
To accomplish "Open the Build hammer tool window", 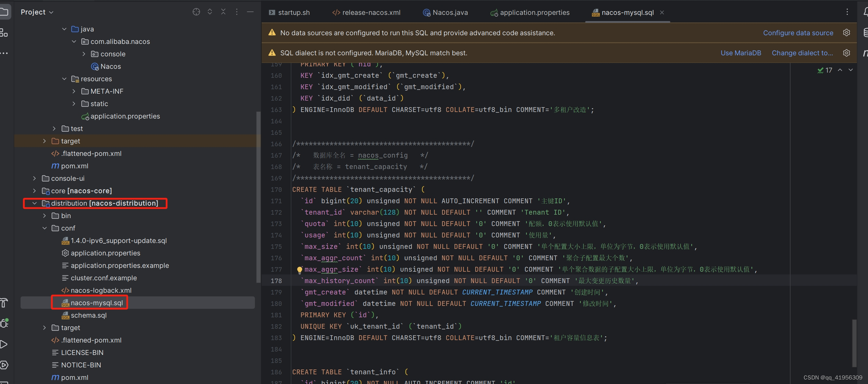I will coord(4,303).
